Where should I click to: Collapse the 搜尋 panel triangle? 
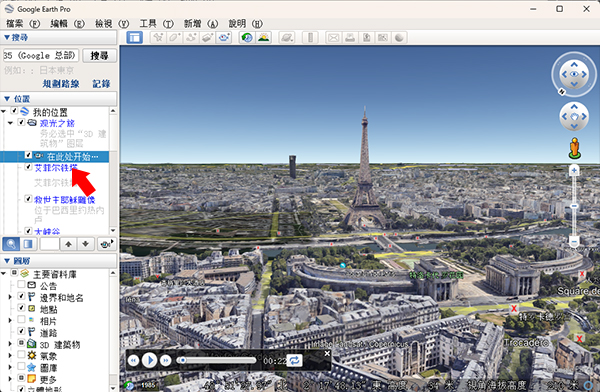click(7, 38)
